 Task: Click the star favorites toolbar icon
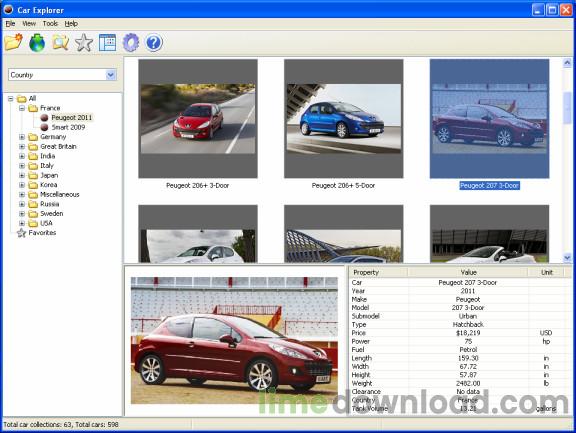pyautogui.click(x=84, y=42)
